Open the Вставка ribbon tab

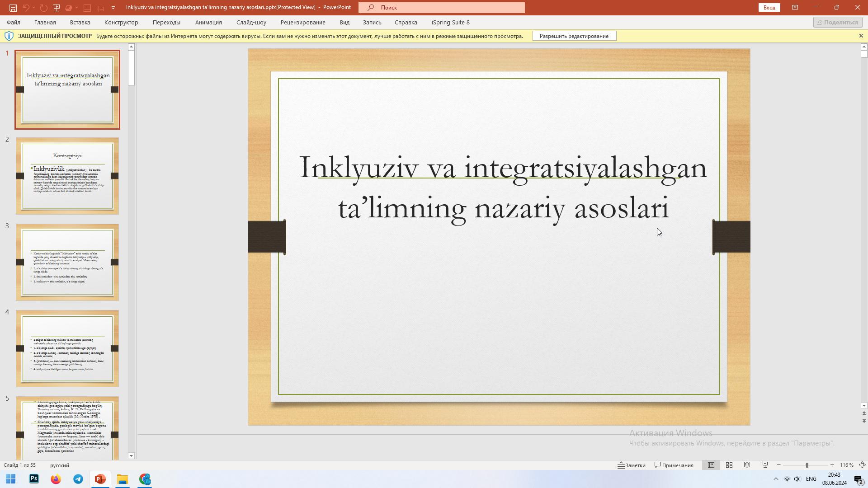(x=80, y=22)
